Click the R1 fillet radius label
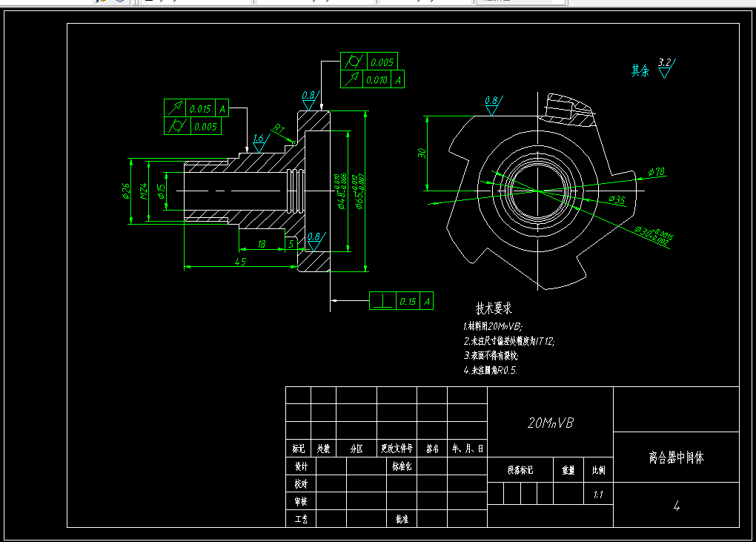Image resolution: width=756 pixels, height=542 pixels. click(x=278, y=129)
